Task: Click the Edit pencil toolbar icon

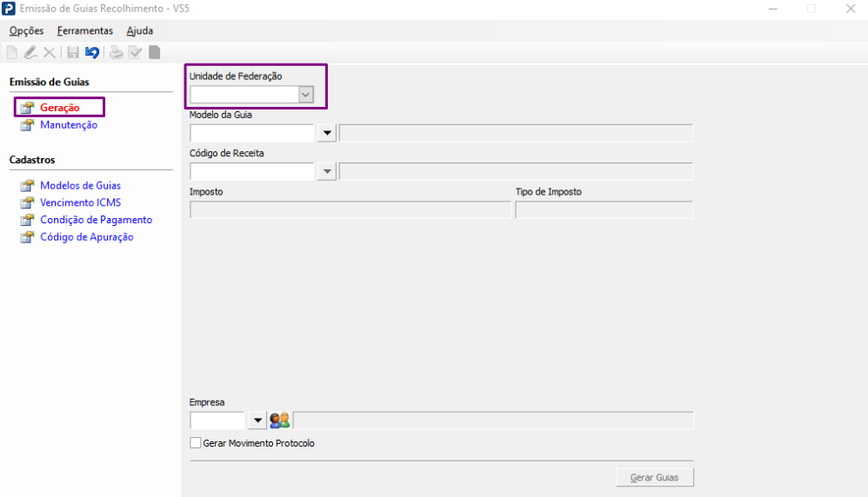Action: [x=30, y=52]
